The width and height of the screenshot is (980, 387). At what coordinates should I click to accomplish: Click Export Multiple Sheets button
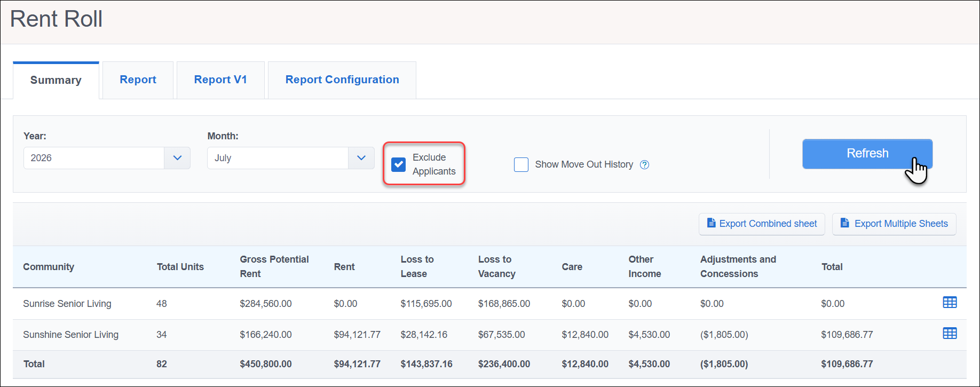[894, 224]
